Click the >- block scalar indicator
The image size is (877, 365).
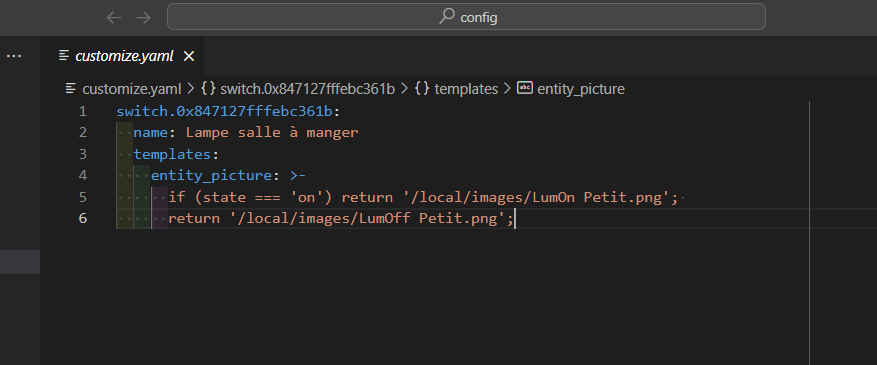298,175
